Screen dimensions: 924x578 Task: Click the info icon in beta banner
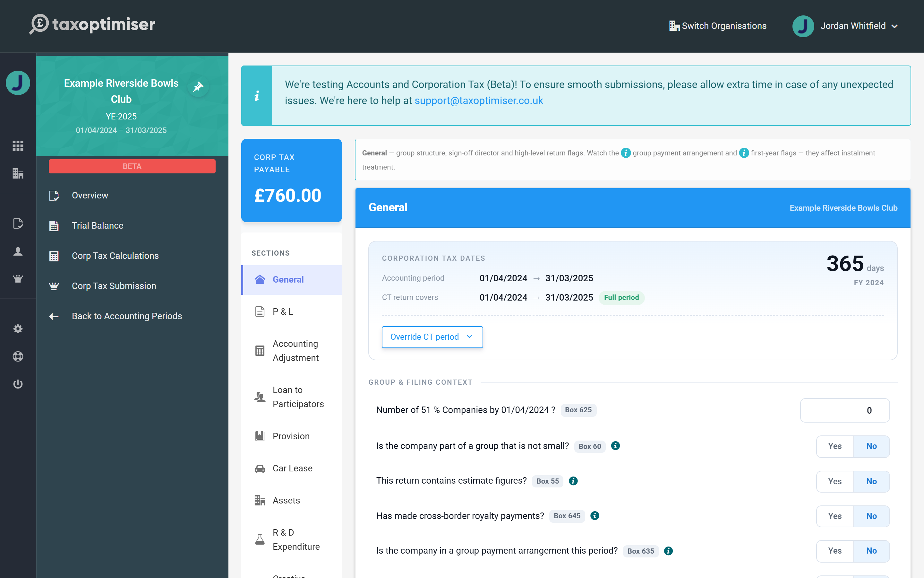(x=257, y=96)
